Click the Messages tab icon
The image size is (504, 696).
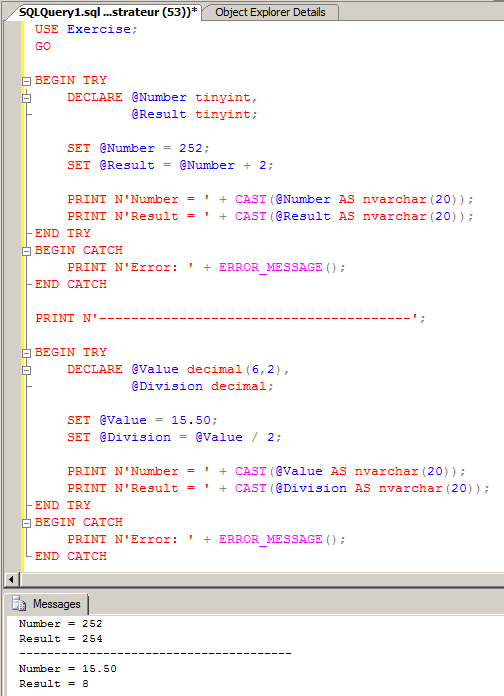19,604
